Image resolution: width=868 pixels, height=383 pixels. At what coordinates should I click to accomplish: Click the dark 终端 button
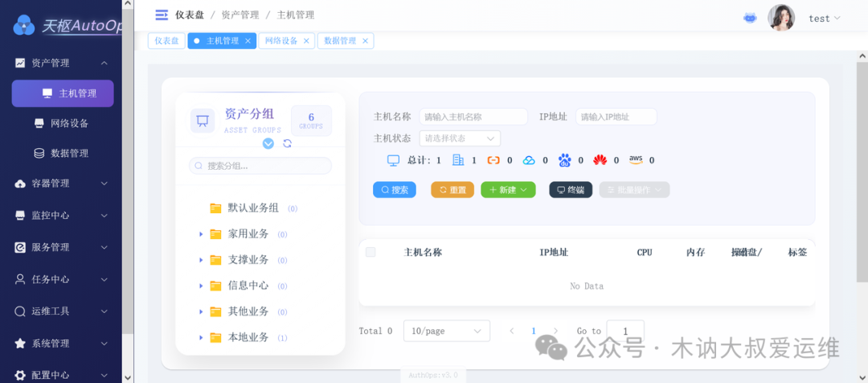(x=571, y=190)
